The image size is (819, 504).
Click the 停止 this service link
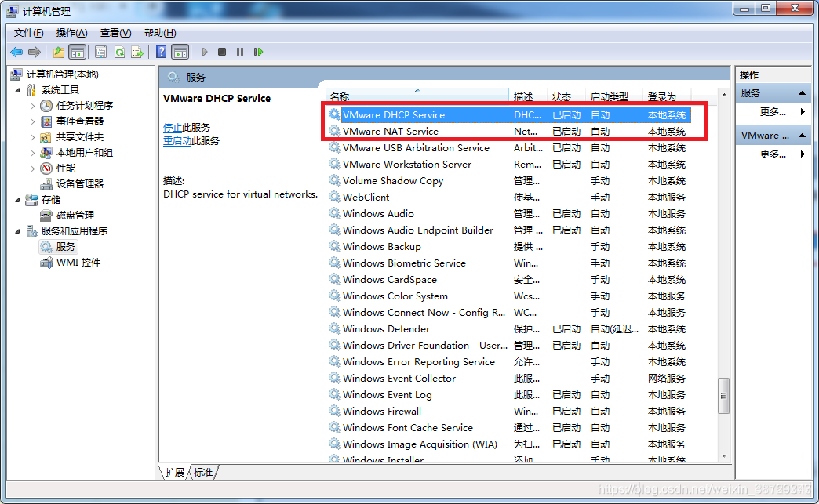point(173,127)
